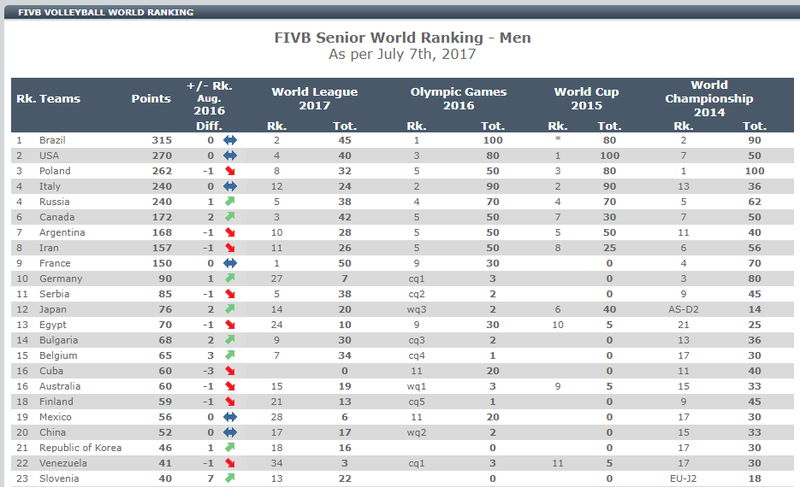
Task: Click the red down arrow next to Poland
Action: pyautogui.click(x=230, y=171)
